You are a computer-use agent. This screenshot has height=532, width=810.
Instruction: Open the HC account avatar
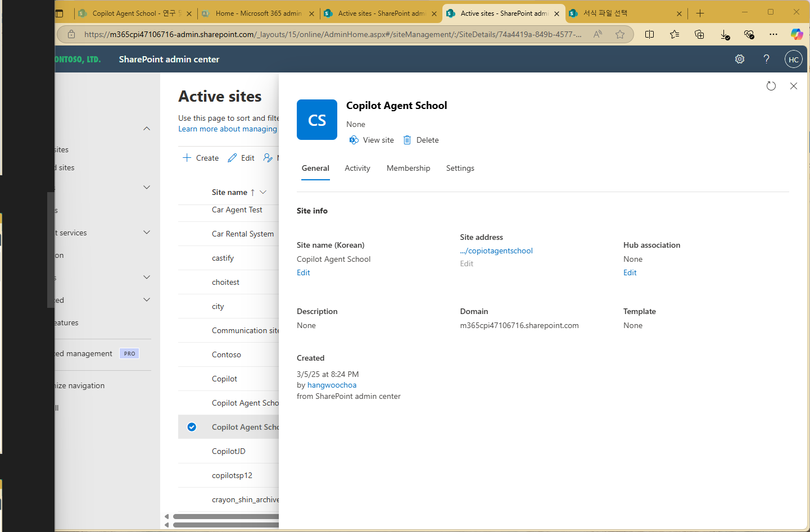tap(793, 59)
